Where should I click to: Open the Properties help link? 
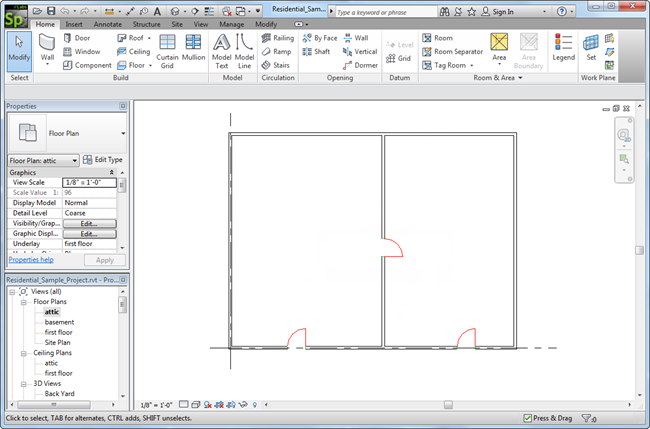click(31, 260)
